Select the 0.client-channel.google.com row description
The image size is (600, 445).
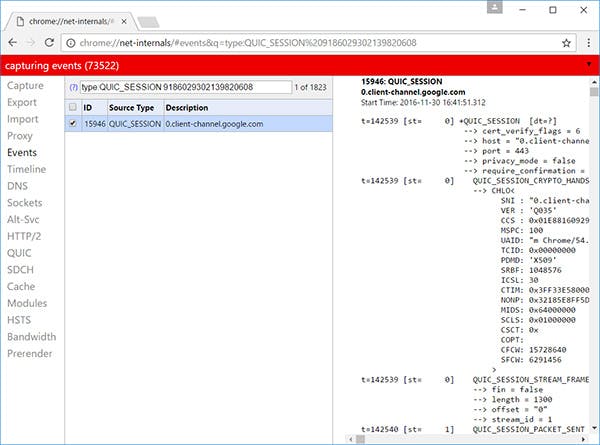click(x=214, y=124)
